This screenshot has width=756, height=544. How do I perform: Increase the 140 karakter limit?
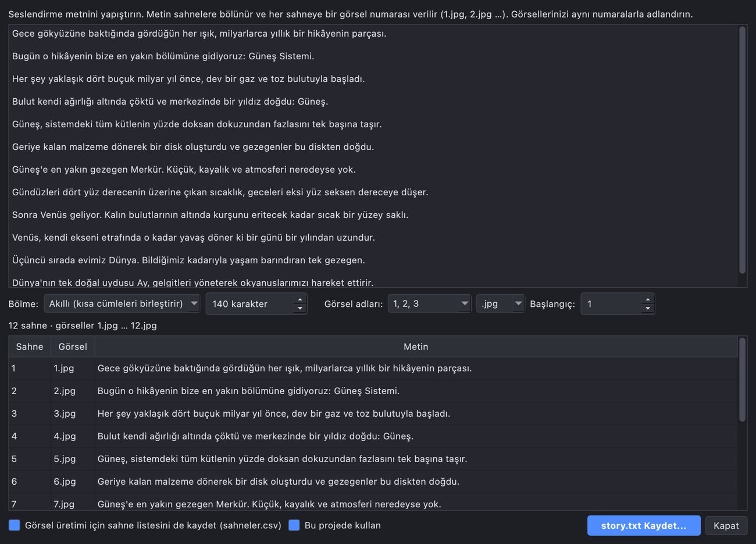tap(300, 299)
